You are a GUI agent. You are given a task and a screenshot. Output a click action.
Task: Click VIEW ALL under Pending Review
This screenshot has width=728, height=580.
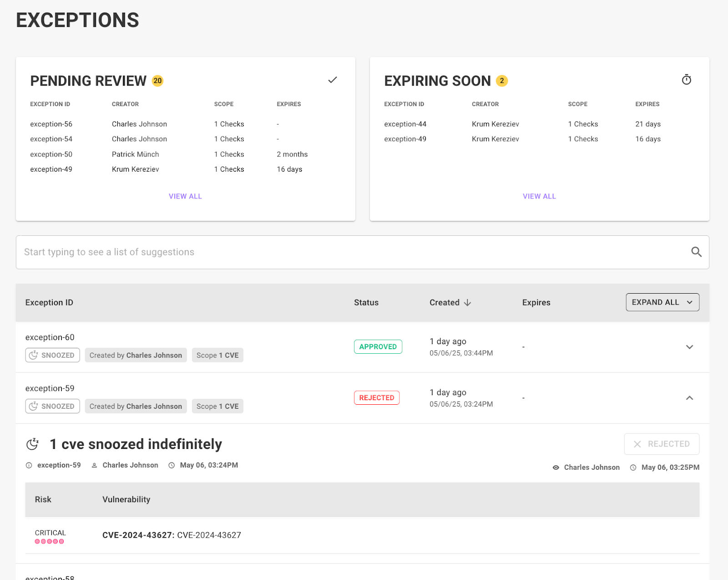pyautogui.click(x=185, y=196)
